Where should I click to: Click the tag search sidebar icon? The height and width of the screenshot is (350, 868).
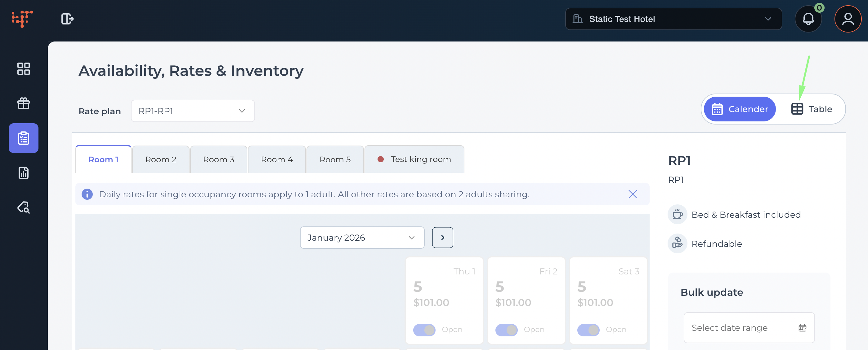point(23,207)
